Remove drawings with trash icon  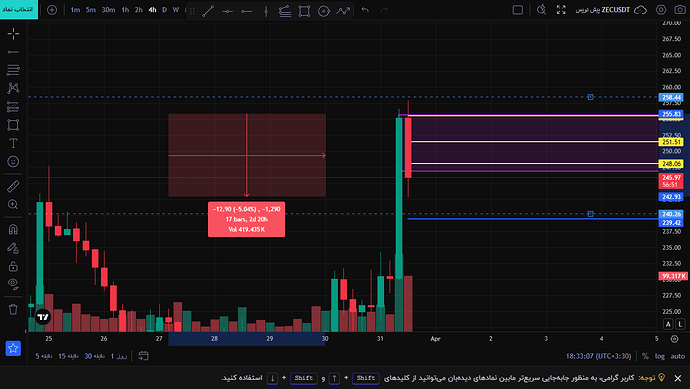(x=13, y=309)
